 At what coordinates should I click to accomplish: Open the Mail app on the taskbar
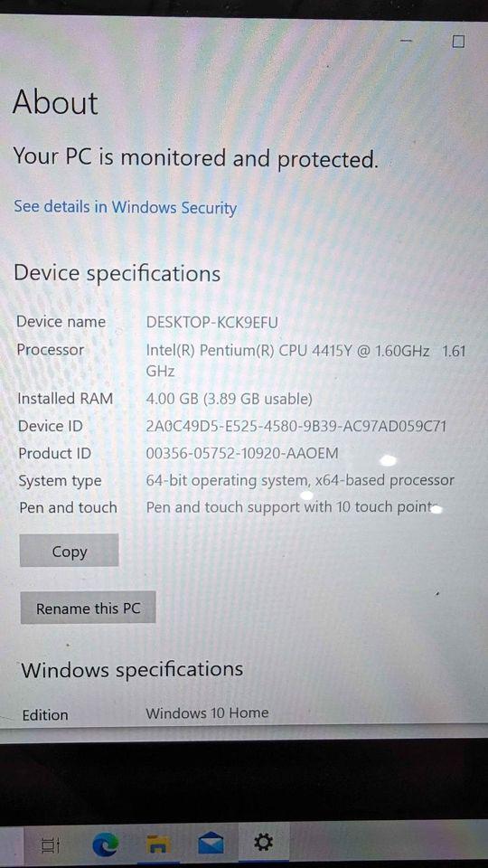coord(211,844)
